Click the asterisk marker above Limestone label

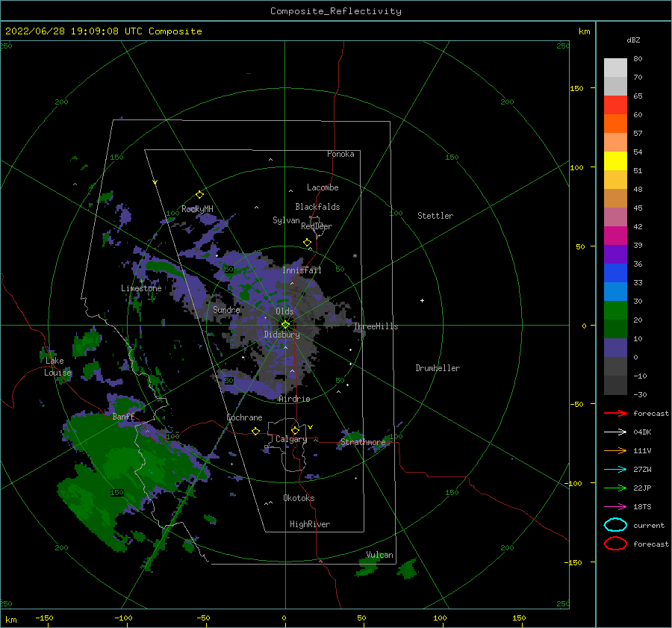coord(141,282)
